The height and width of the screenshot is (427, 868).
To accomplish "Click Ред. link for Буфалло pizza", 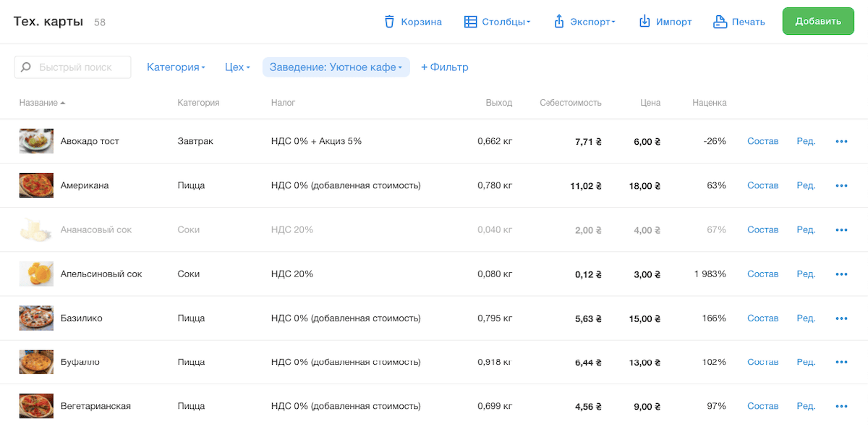I will pyautogui.click(x=806, y=363).
